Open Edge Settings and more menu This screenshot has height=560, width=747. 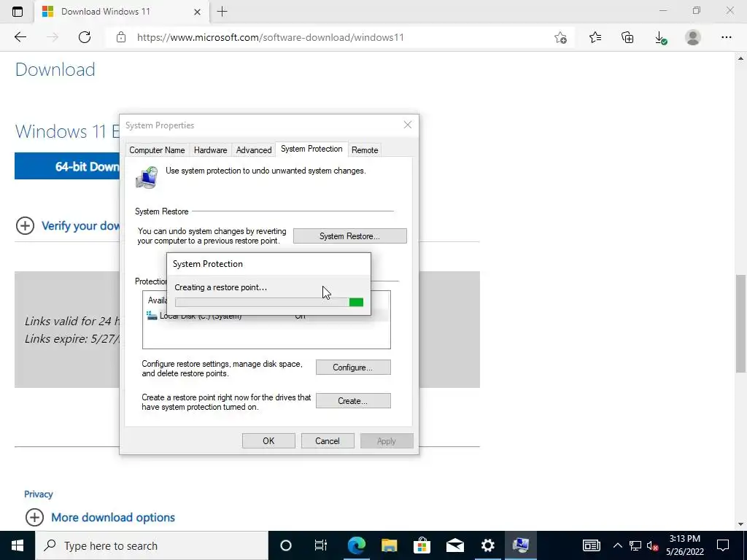coord(726,37)
